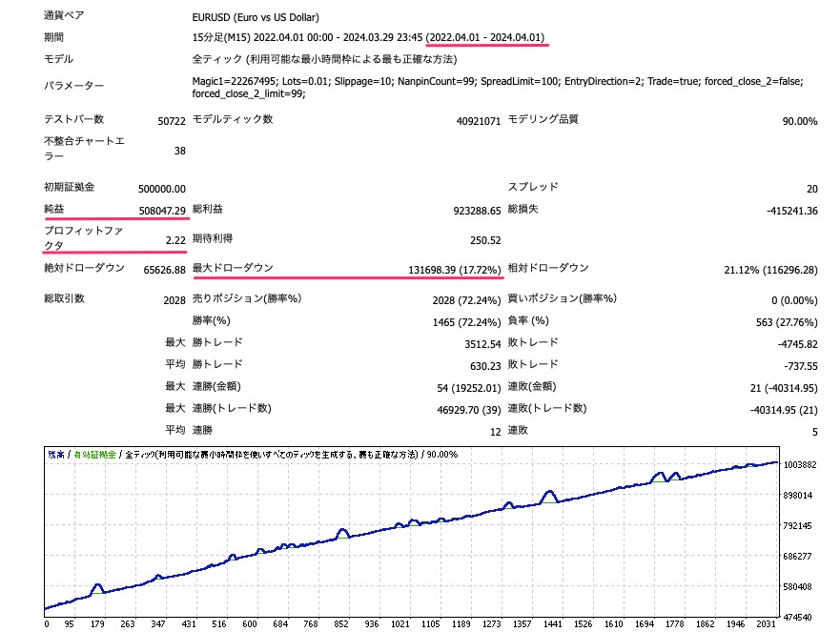Click the chart y-axis label 792145
The image size is (840, 632).
click(x=798, y=525)
